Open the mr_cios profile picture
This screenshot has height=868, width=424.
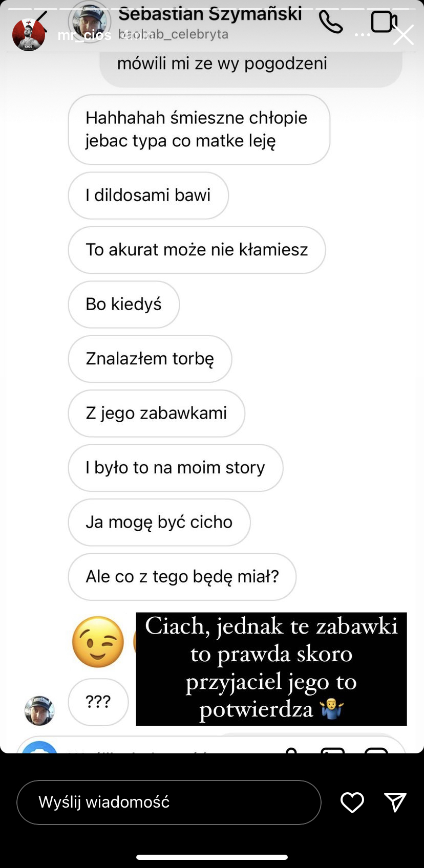(29, 35)
